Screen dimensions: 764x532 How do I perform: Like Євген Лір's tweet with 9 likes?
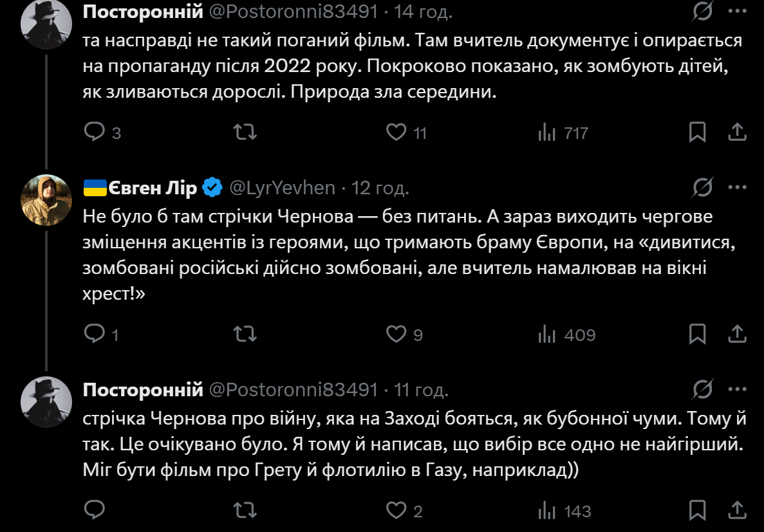396,333
